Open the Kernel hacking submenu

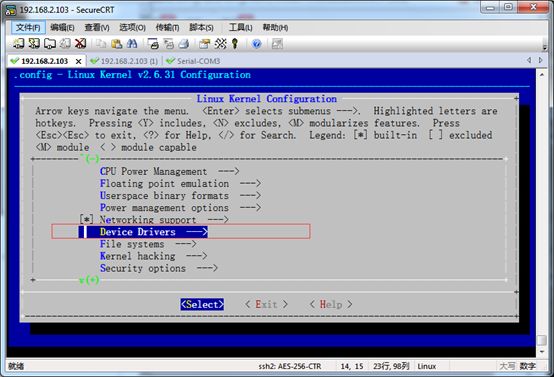tap(153, 256)
